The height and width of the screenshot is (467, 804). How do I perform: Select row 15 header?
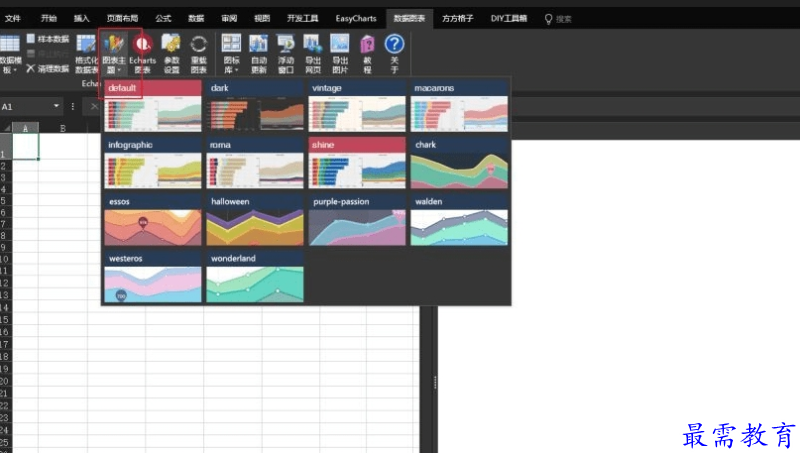pyautogui.click(x=4, y=319)
